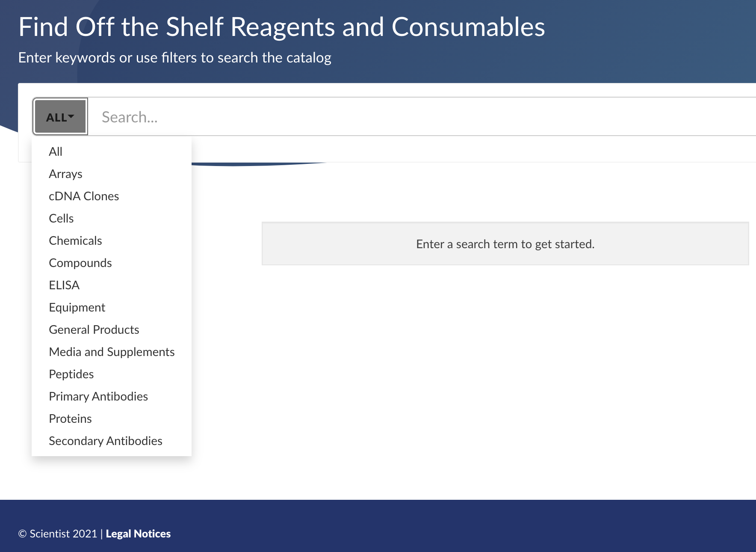The height and width of the screenshot is (552, 756).
Task: Choose Secondary Antibodies category
Action: [106, 441]
